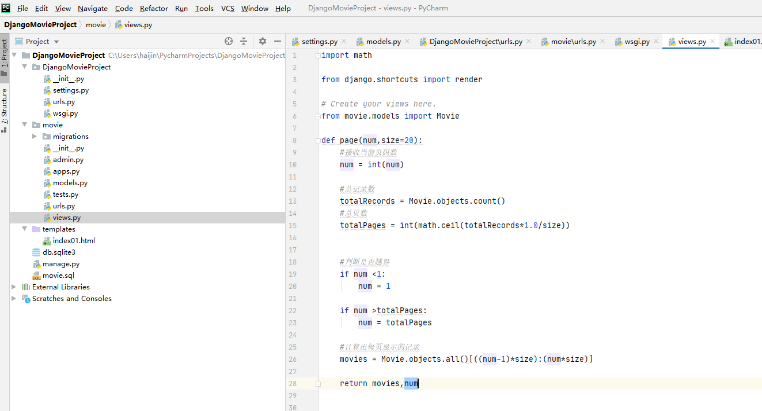This screenshot has width=762, height=411.
Task: Switch to index01 editor tab
Action: (x=743, y=42)
